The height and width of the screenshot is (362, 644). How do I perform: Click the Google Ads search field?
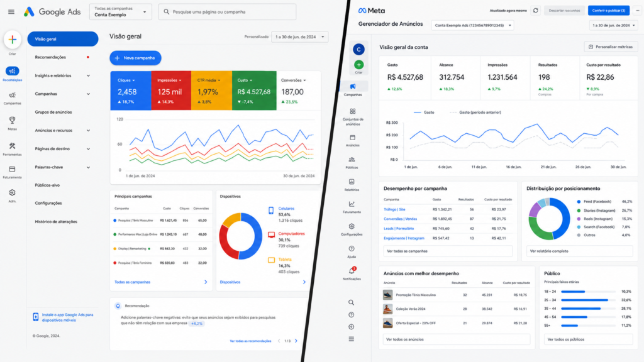[x=227, y=12]
